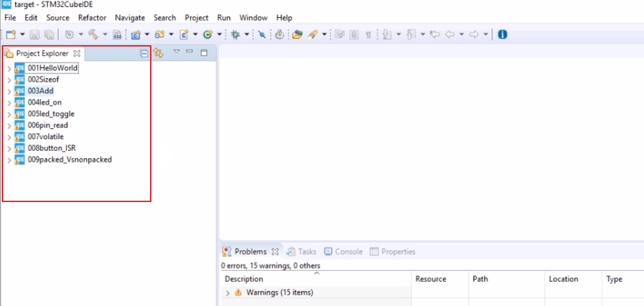Click the blue information icon

pos(503,34)
